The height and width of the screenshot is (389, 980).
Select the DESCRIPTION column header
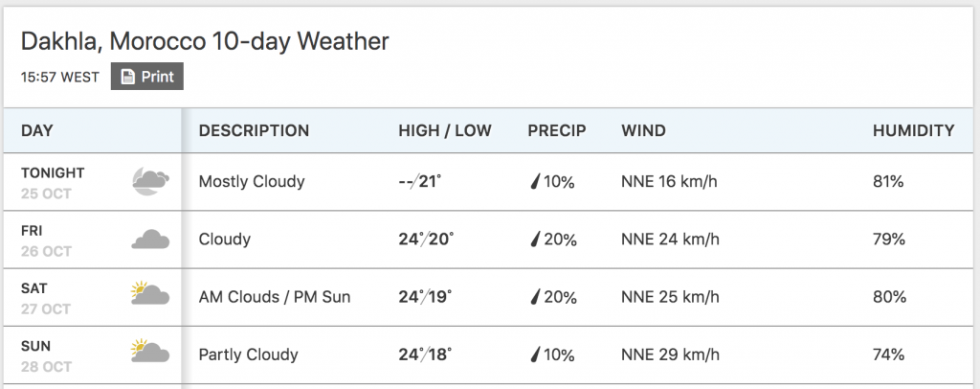coord(254,130)
